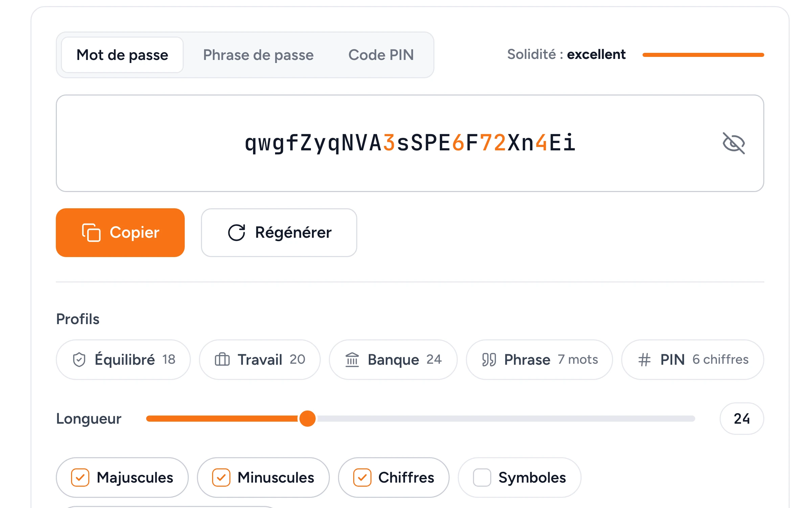
Task: Open the Code PIN tab
Action: coord(381,55)
